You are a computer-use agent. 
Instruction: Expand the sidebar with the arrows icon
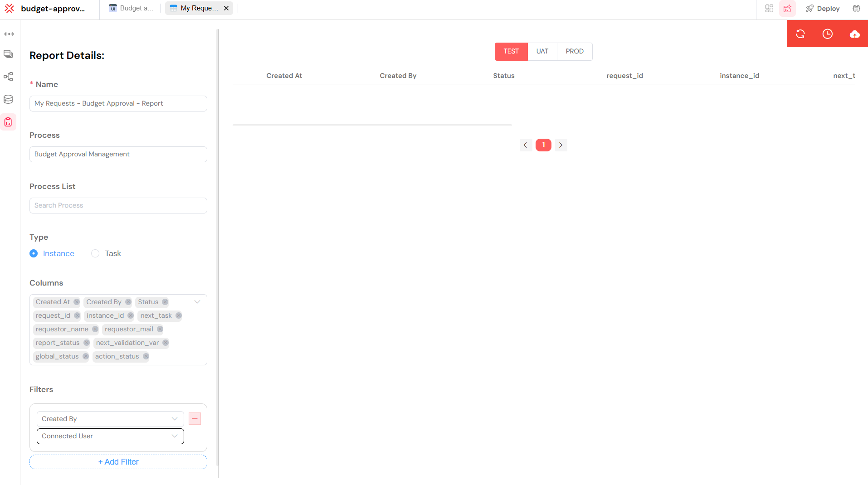click(9, 34)
